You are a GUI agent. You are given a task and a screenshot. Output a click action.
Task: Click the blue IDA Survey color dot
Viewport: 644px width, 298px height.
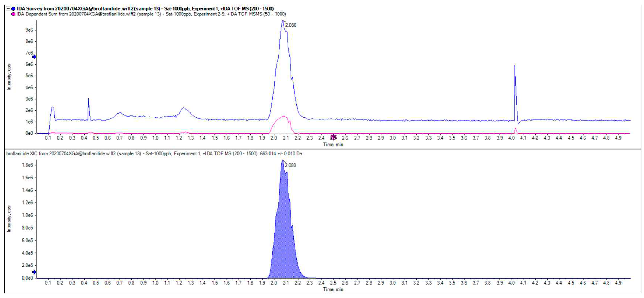[13, 9]
